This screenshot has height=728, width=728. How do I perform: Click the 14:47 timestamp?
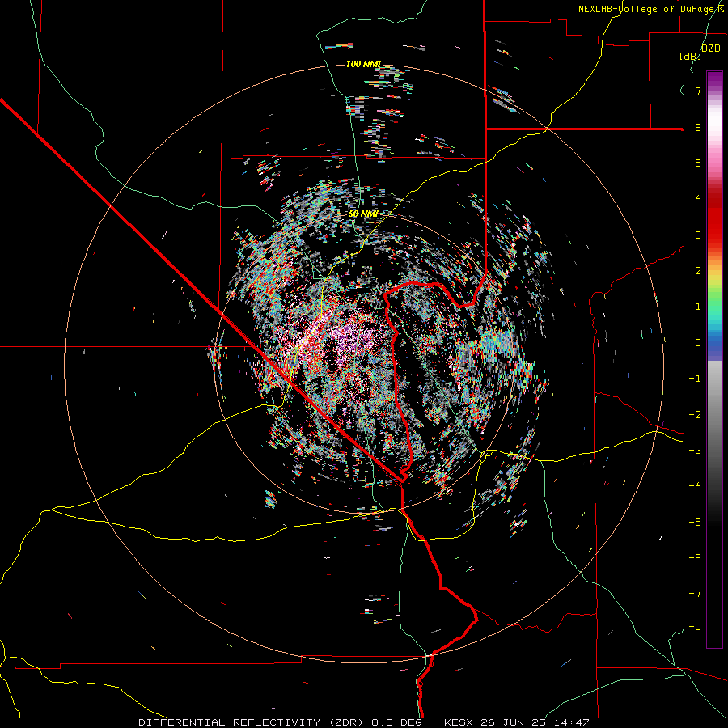pos(570,722)
